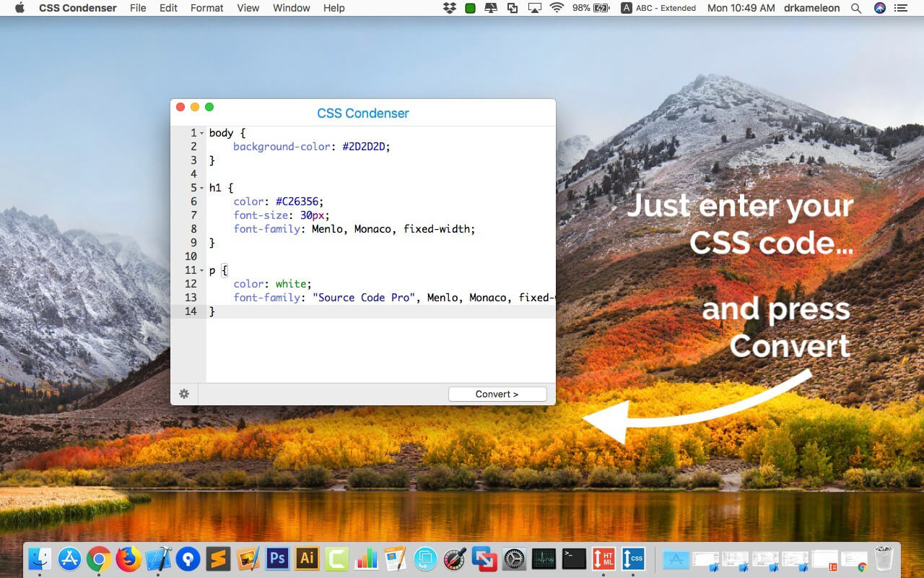Open Terminal from the dock

point(574,558)
